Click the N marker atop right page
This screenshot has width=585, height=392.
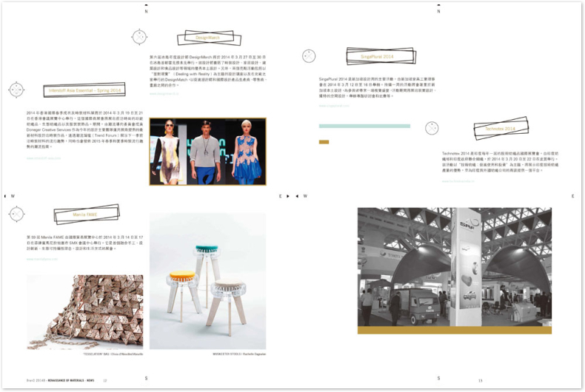coord(438,11)
